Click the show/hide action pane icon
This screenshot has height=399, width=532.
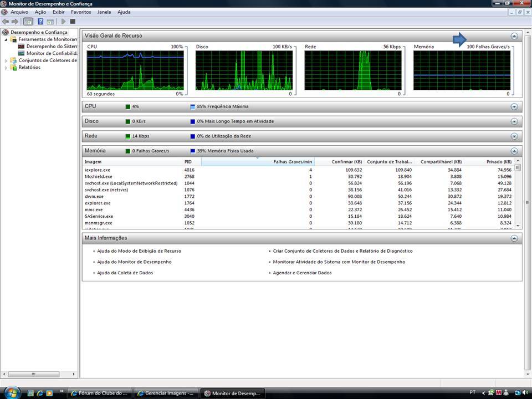(50, 22)
